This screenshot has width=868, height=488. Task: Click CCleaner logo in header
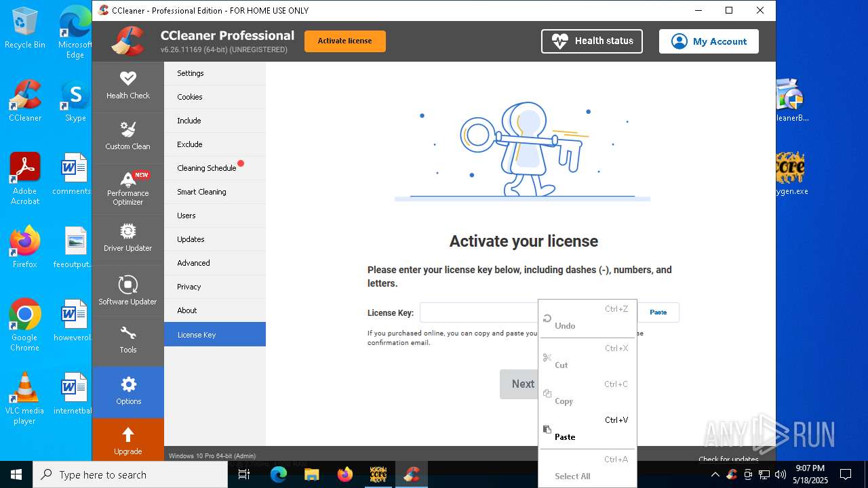[x=130, y=41]
